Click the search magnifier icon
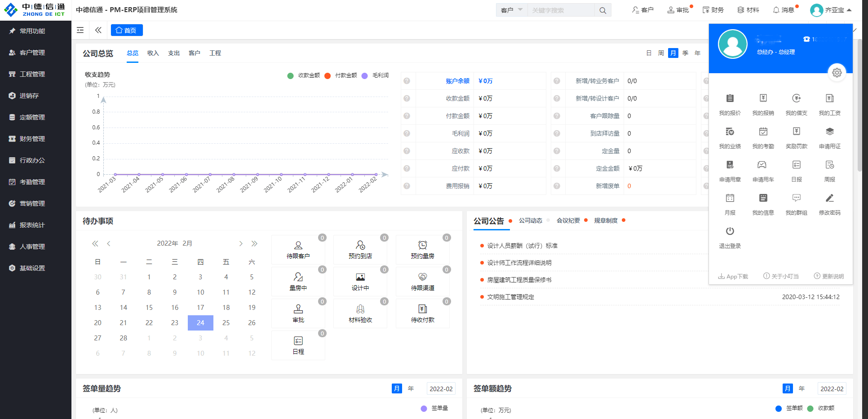 pos(602,10)
